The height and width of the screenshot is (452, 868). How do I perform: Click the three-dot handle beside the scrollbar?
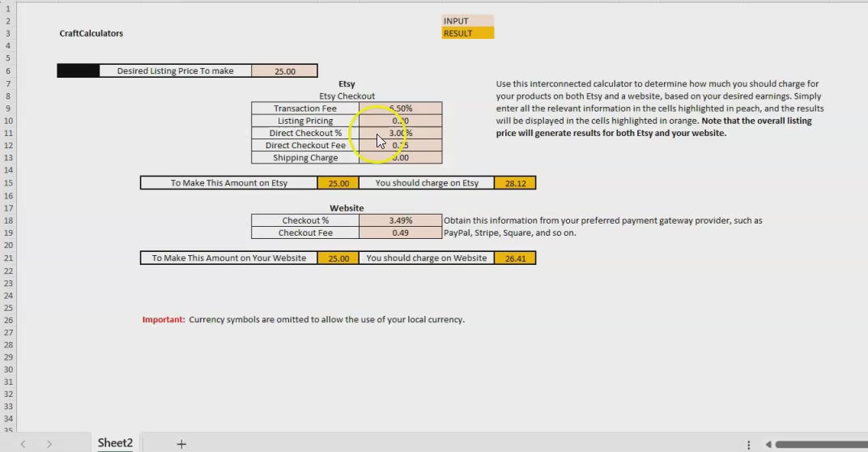tap(749, 444)
